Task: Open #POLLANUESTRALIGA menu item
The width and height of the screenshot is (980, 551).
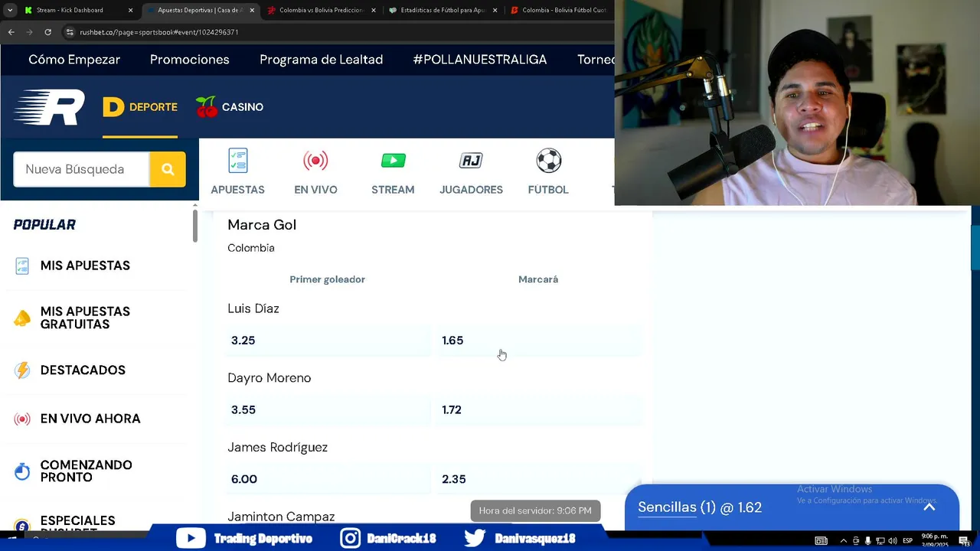Action: click(x=480, y=60)
